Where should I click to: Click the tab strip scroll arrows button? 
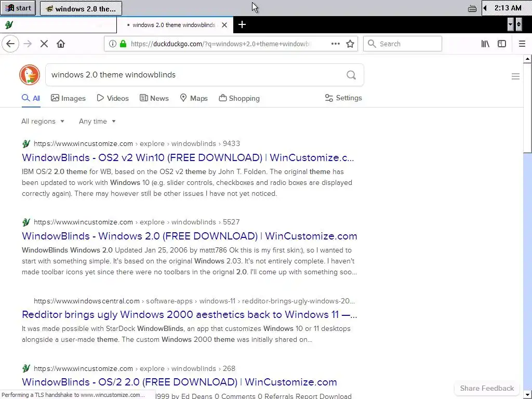point(519,24)
